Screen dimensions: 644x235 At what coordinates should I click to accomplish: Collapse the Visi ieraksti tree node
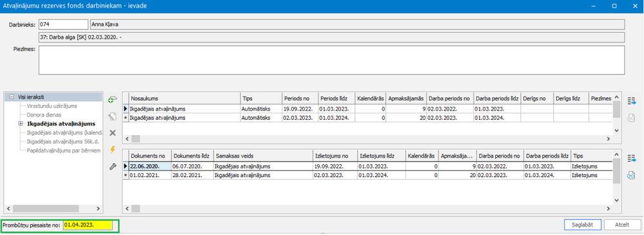pyautogui.click(x=12, y=97)
